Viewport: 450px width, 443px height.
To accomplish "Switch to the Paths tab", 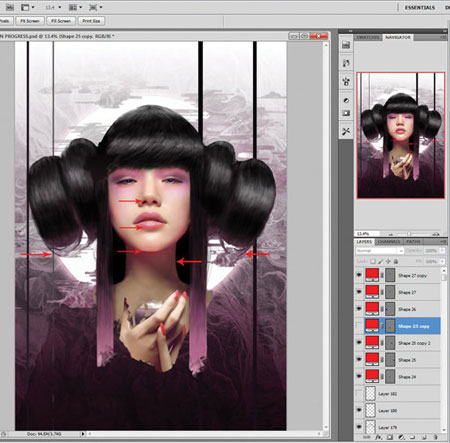I will (x=413, y=241).
